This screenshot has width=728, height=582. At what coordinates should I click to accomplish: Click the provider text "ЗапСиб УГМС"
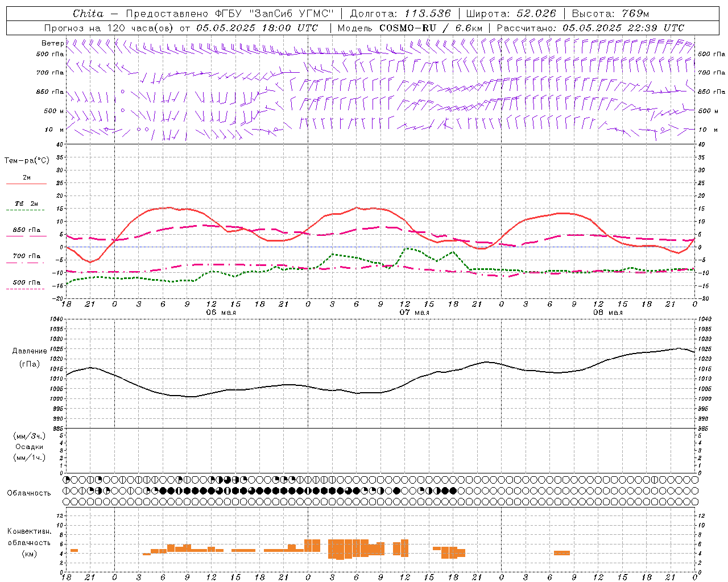click(x=291, y=14)
